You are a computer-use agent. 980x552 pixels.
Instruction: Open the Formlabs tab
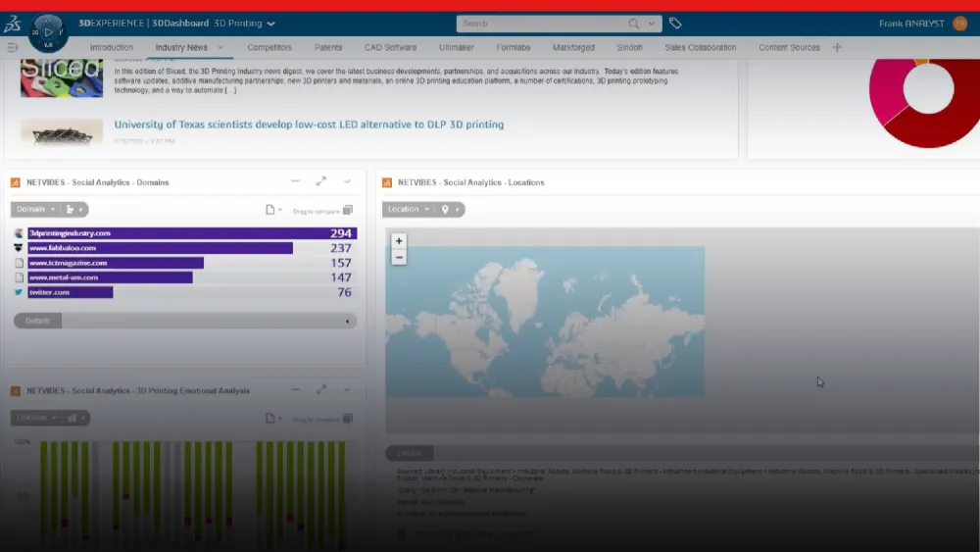click(x=514, y=47)
